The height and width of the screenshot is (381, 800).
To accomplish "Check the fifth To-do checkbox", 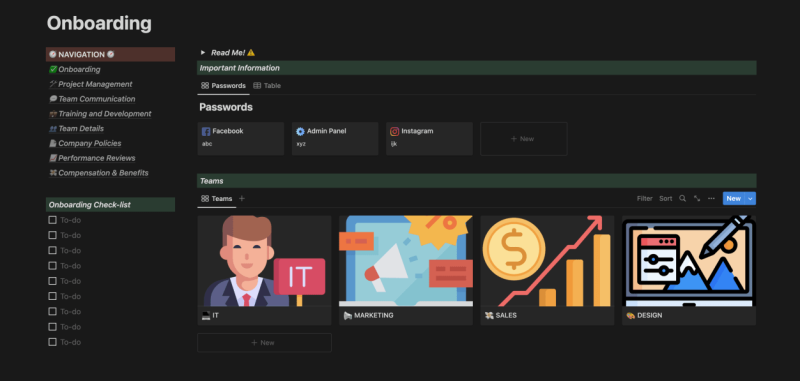I will (52, 281).
